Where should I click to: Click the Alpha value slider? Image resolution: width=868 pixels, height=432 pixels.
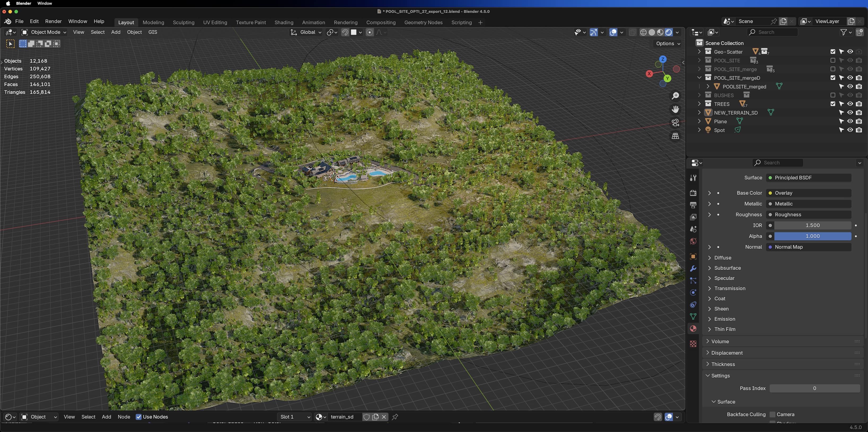[x=812, y=236]
